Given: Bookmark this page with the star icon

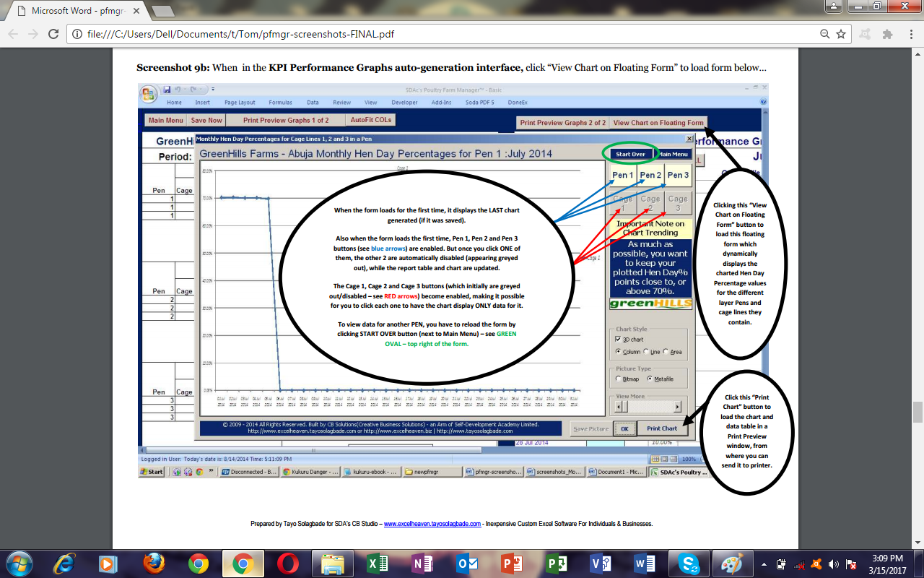Looking at the screenshot, I should pyautogui.click(x=840, y=34).
